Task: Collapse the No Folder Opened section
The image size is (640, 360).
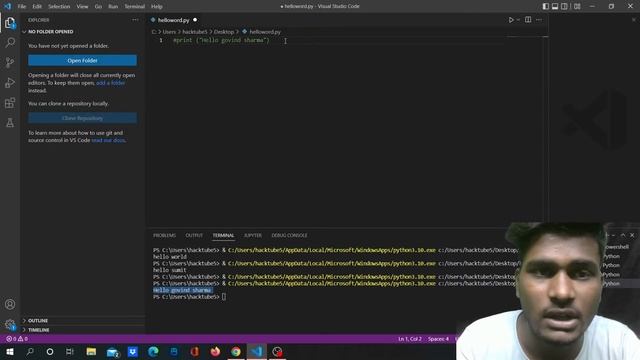Action: point(83,31)
